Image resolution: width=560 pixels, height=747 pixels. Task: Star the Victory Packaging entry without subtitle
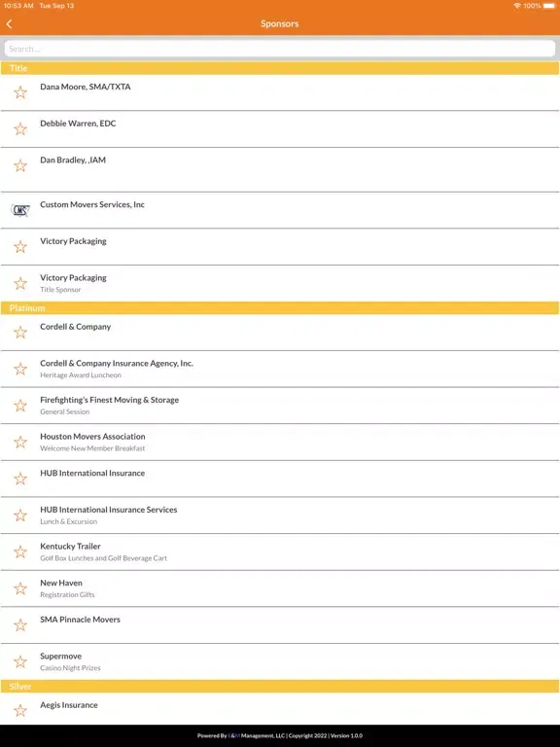pyautogui.click(x=20, y=247)
